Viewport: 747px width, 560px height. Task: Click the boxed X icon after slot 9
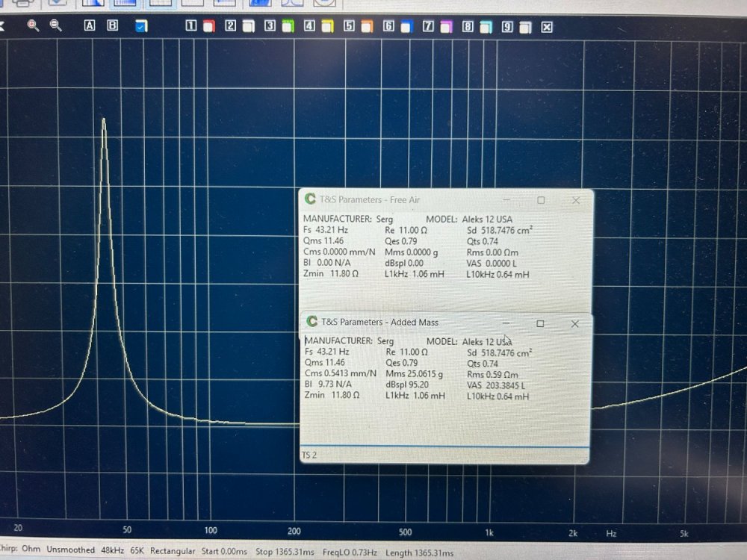(x=547, y=28)
